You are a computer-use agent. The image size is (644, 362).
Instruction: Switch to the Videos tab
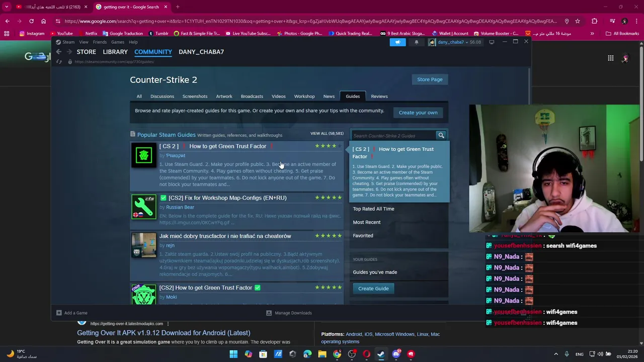278,96
